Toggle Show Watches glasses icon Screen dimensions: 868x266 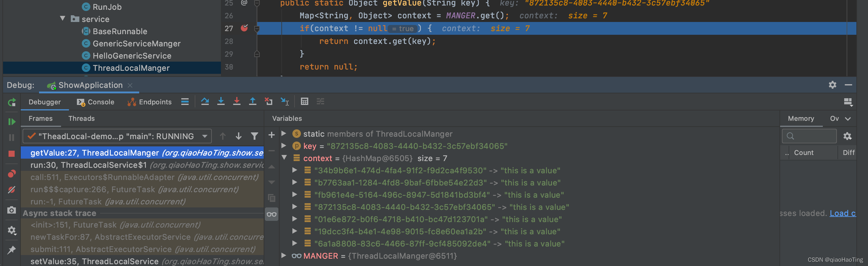click(272, 214)
